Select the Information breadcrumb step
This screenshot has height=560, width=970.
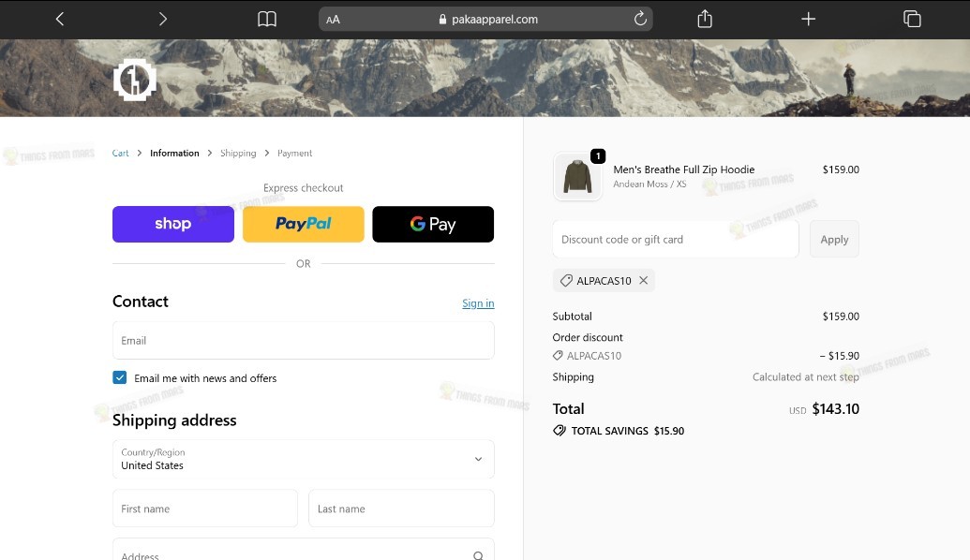point(174,154)
